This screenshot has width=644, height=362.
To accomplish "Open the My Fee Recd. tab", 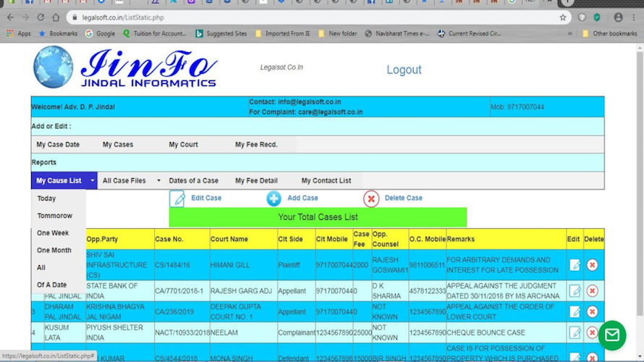I will [x=256, y=145].
